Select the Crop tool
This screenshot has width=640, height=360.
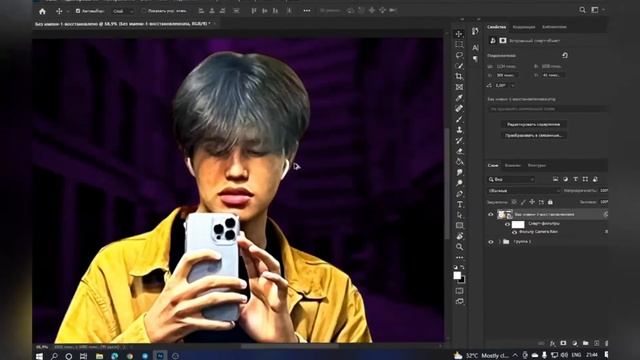[459, 76]
